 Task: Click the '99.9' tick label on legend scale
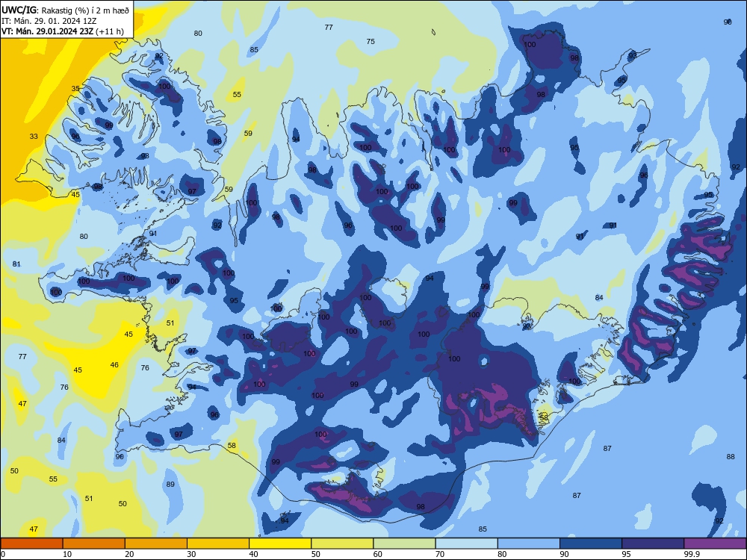point(691,554)
